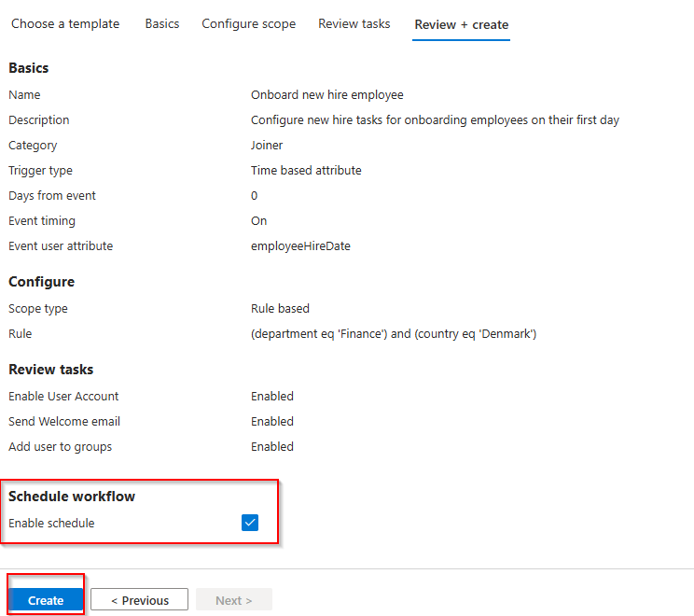Click the workflow name 'Onboard new hire employee'
The height and width of the screenshot is (616, 694).
(x=326, y=95)
